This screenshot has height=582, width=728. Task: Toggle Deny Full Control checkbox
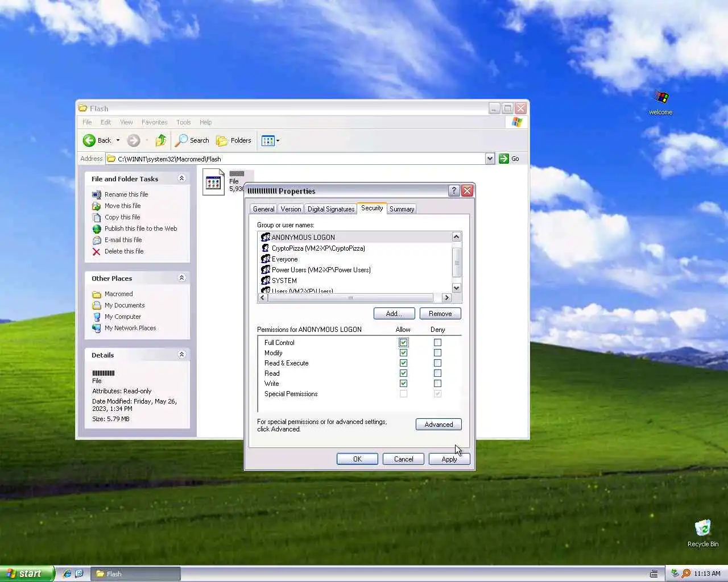pos(437,342)
